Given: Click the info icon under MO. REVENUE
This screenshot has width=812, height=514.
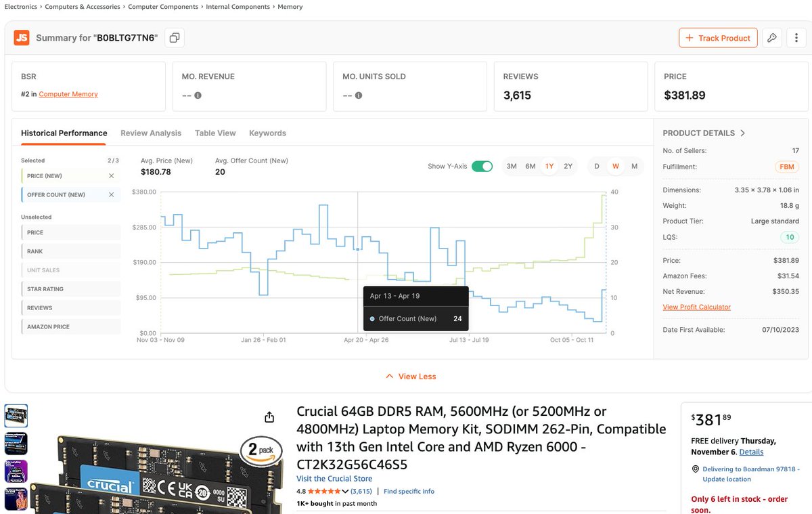Looking at the screenshot, I should [198, 95].
